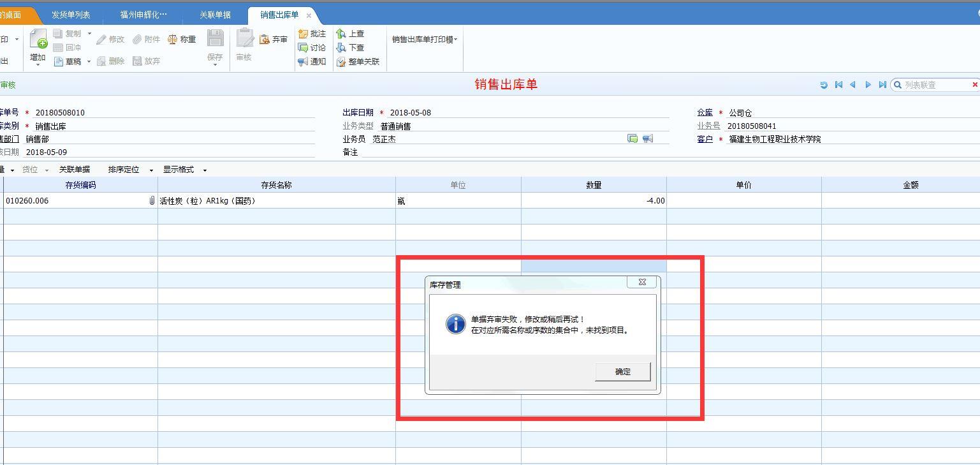
Task: Click the 上查 trace-up tool
Action: (x=351, y=33)
